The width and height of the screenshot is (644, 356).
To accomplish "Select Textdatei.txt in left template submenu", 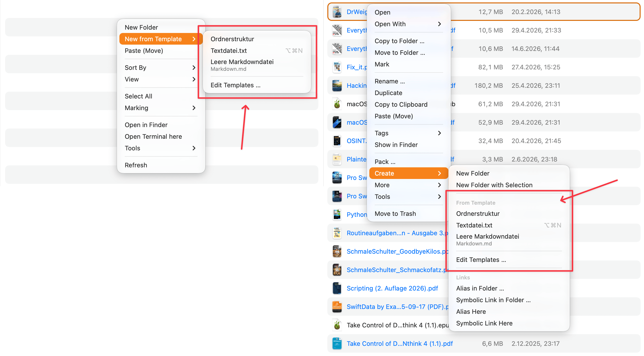I will tap(257, 51).
